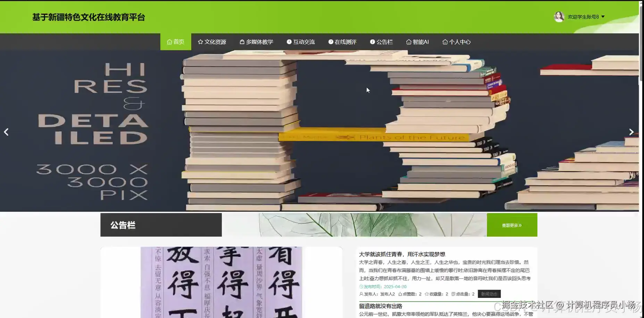Click the 新闻动态 tag button

(x=489, y=294)
